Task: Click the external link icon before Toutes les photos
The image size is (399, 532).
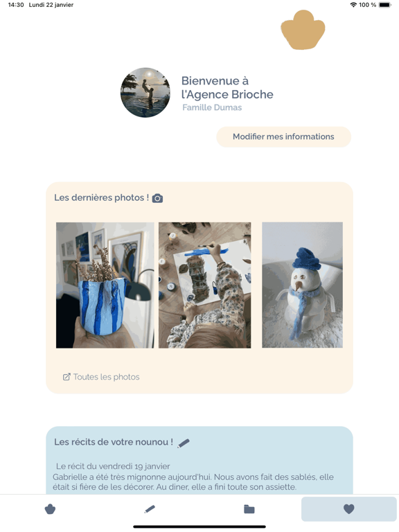Action: pos(66,377)
